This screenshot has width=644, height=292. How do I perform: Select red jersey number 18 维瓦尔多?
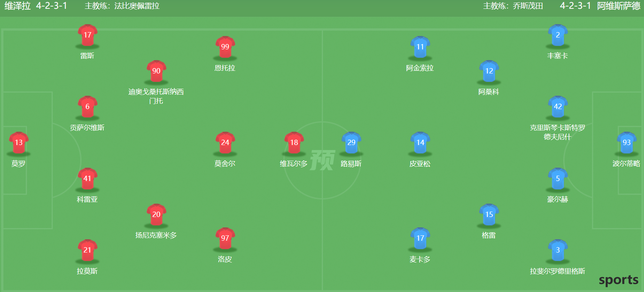[x=294, y=143]
